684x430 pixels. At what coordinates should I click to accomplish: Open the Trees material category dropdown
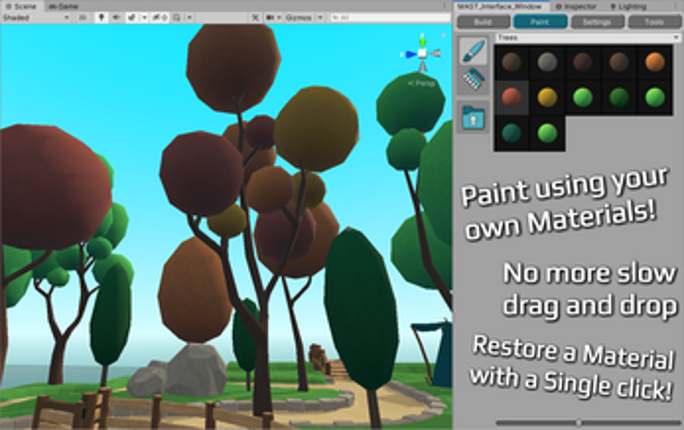[x=588, y=38]
